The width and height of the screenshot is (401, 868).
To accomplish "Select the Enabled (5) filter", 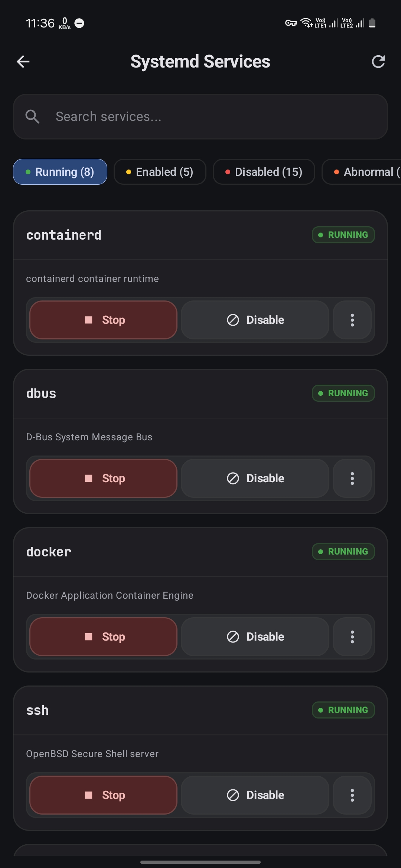I will pos(160,172).
